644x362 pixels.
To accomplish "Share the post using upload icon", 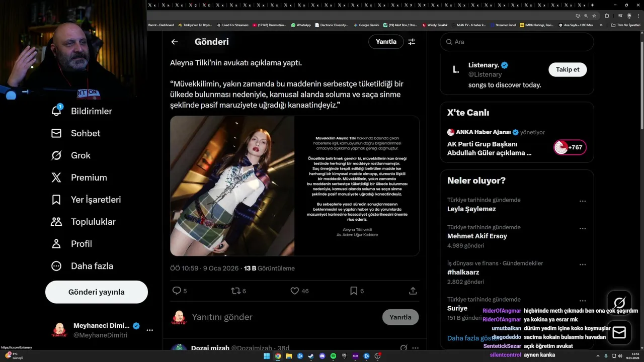I will pos(413,291).
